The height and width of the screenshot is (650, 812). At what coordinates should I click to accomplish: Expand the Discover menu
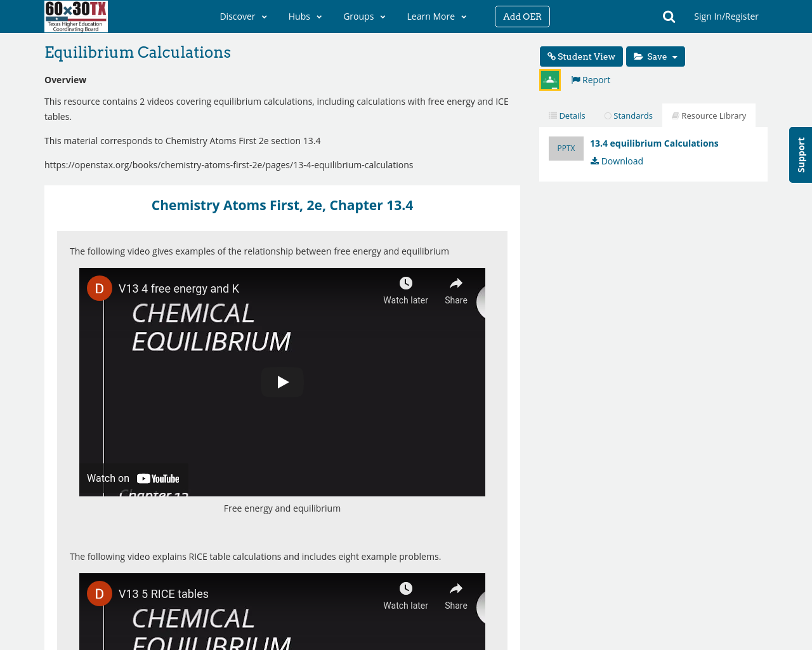[x=243, y=17]
